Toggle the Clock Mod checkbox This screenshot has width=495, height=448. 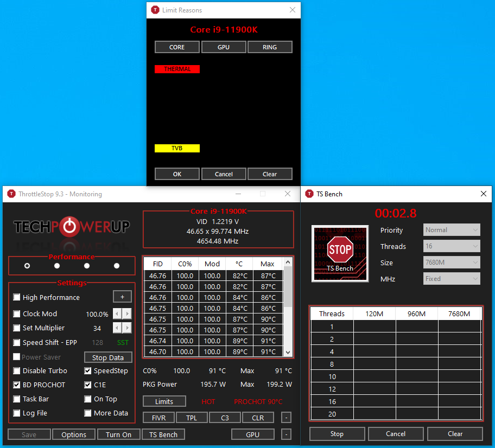17,313
